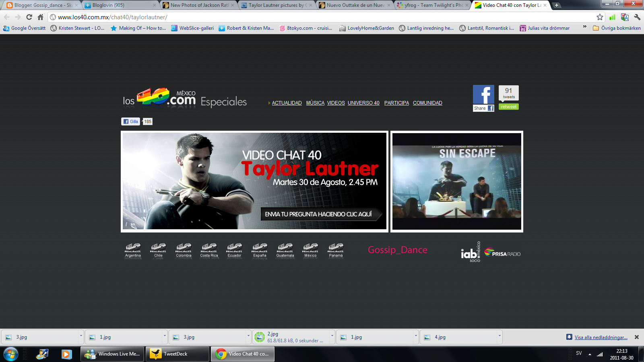Screen dimensions: 644x362
Task: Open the Windows Start button
Action: pos(10,354)
